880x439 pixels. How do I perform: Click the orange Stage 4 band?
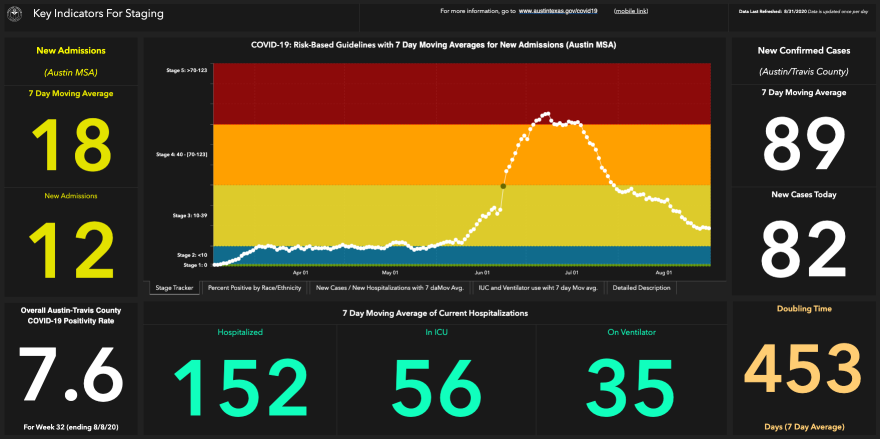point(350,153)
